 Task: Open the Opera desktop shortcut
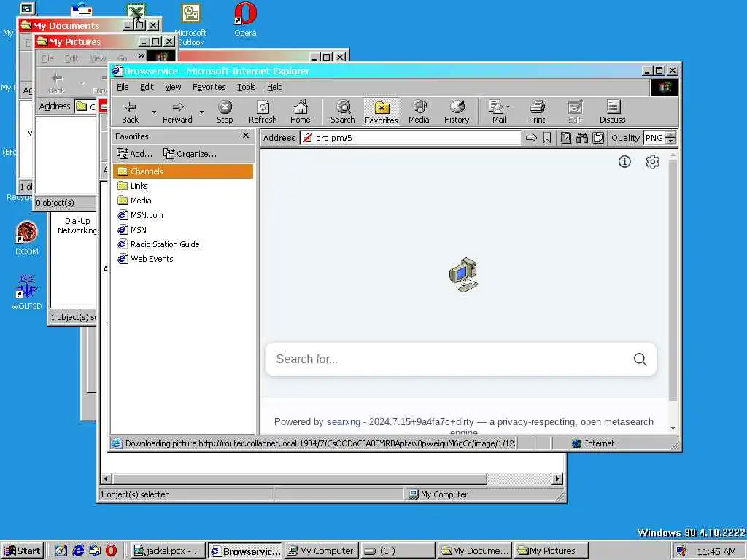245,20
